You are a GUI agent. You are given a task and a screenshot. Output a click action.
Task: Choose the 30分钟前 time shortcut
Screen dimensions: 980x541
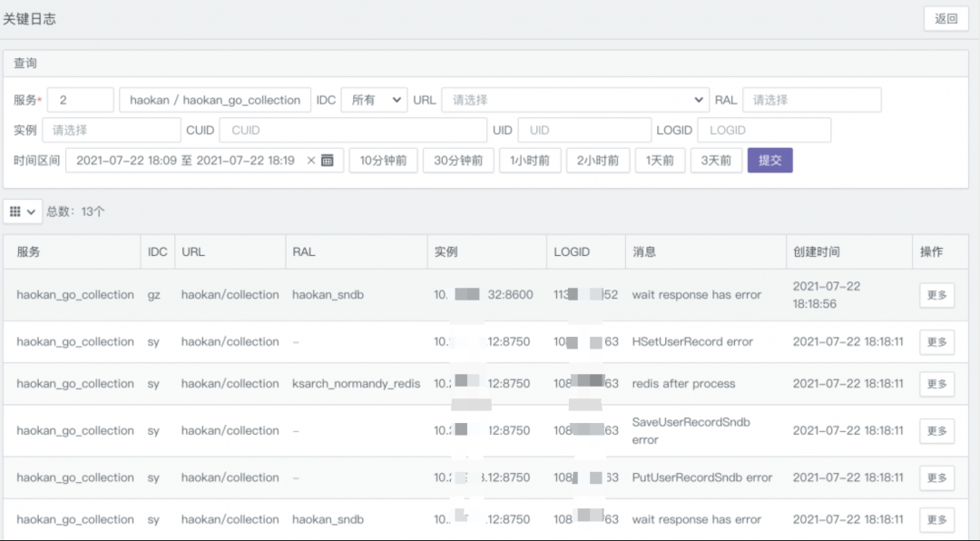pyautogui.click(x=457, y=161)
